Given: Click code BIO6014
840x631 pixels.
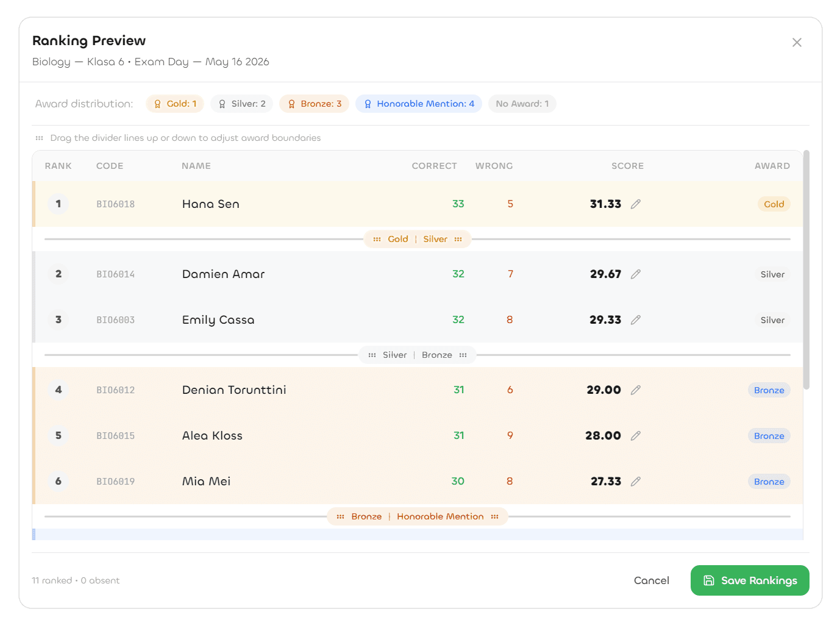Looking at the screenshot, I should click(116, 274).
